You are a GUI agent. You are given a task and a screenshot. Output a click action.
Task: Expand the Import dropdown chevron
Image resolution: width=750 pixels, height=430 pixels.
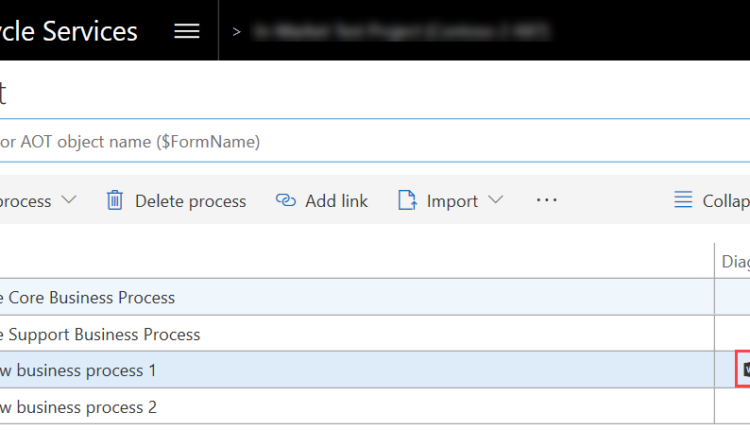[497, 201]
